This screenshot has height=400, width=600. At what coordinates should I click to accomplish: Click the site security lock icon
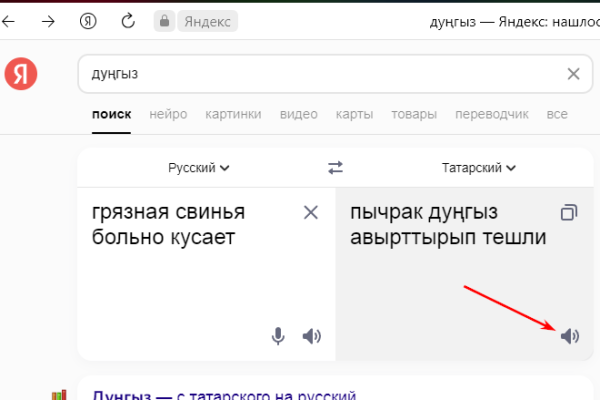(x=164, y=21)
